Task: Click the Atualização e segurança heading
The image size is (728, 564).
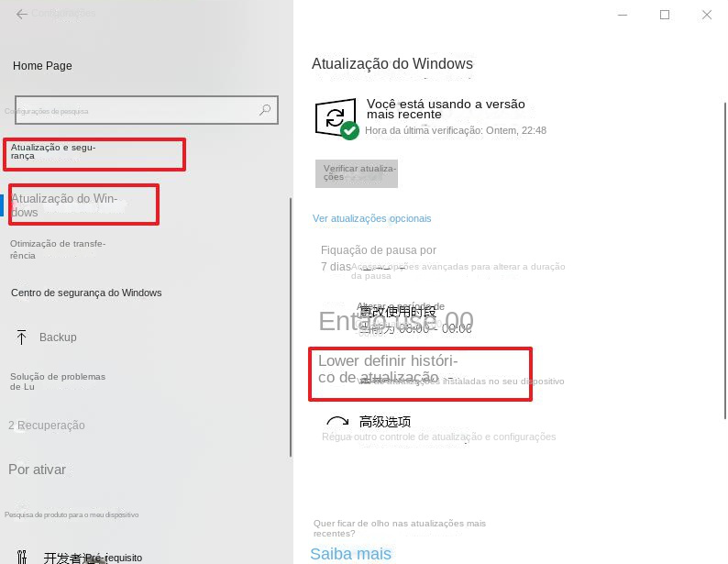Action: pos(53,151)
